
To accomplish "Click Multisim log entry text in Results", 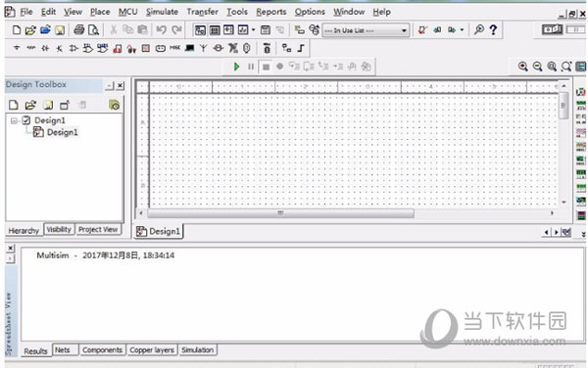I will click(x=106, y=255).
